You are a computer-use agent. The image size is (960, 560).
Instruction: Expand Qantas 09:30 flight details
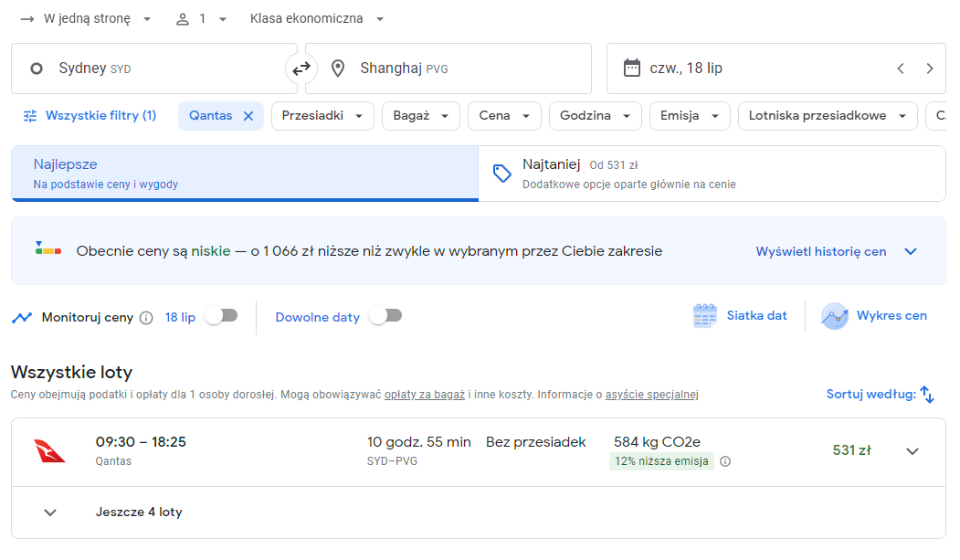point(913,451)
